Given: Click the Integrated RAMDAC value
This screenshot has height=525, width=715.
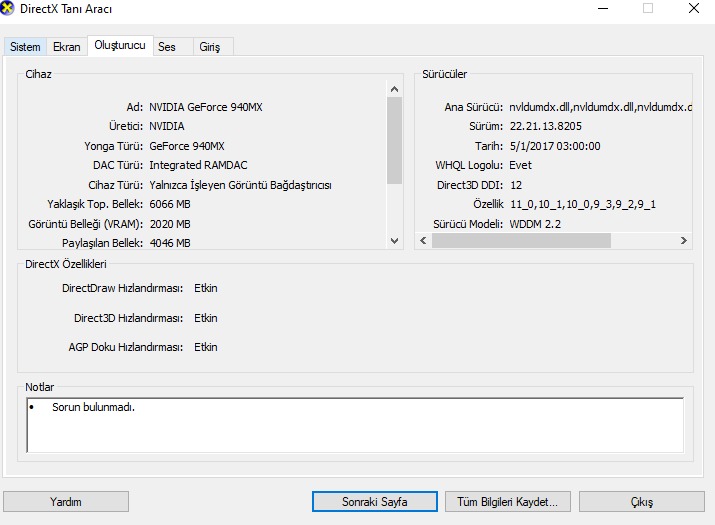Looking at the screenshot, I should [x=198, y=165].
